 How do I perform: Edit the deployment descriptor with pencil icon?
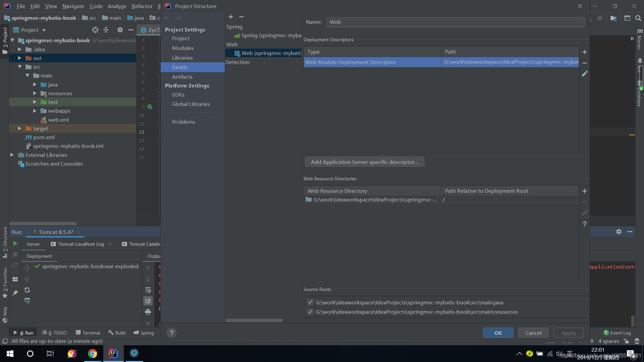click(585, 73)
